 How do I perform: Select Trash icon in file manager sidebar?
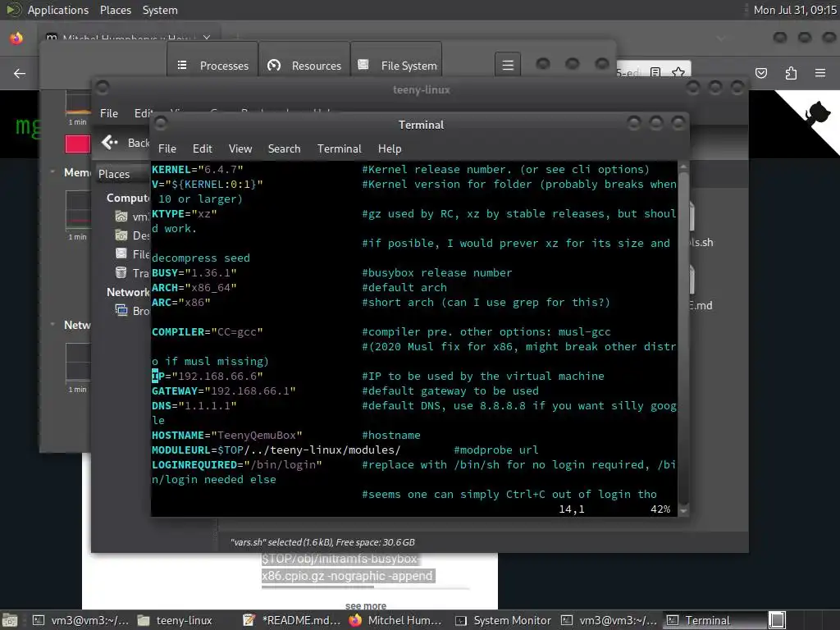(121, 272)
